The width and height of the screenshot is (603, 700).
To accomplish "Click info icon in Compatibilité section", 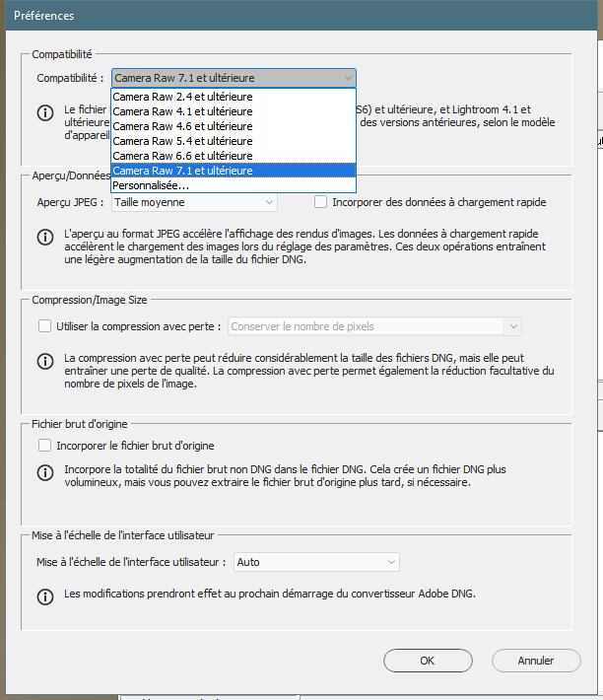I will pyautogui.click(x=45, y=113).
